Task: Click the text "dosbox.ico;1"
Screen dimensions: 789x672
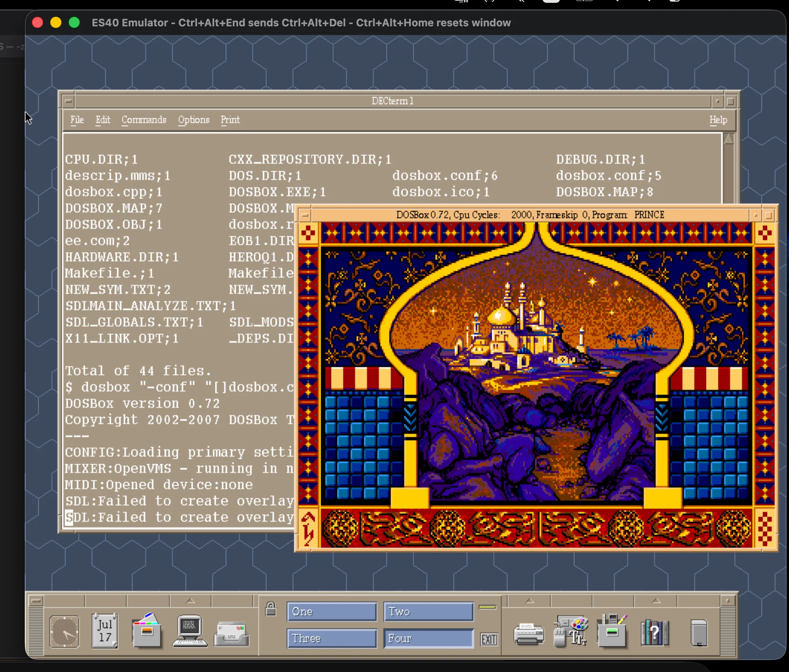Action: (x=441, y=192)
